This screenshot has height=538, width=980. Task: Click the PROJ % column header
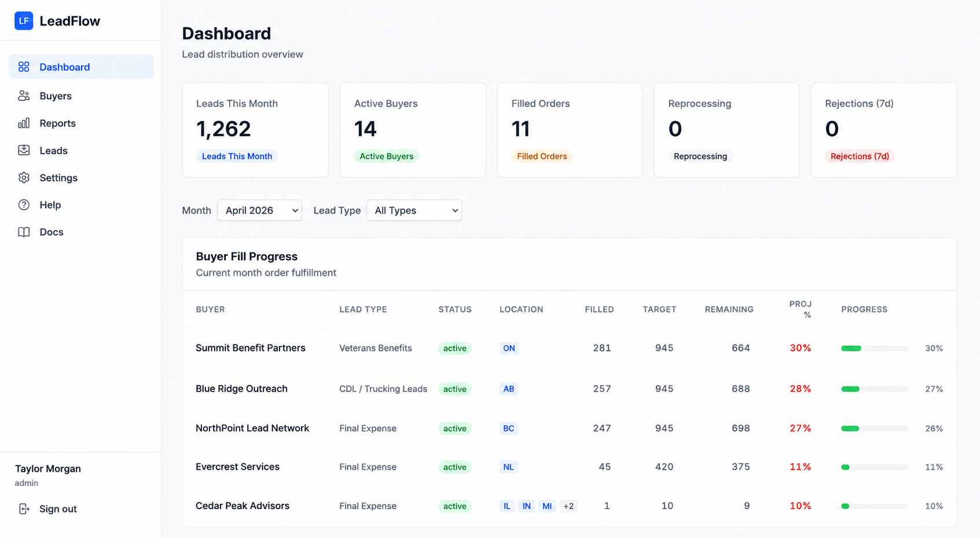(801, 309)
